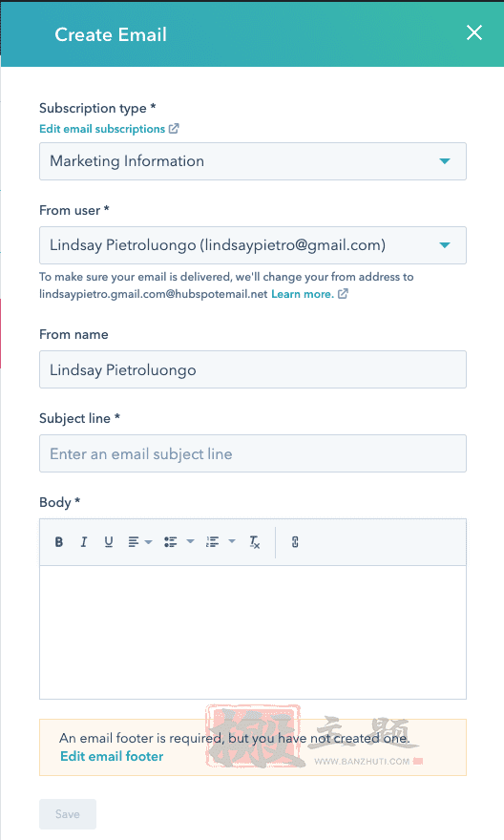Expand the numbered list style arrow
This screenshot has width=504, height=840.
[x=232, y=541]
